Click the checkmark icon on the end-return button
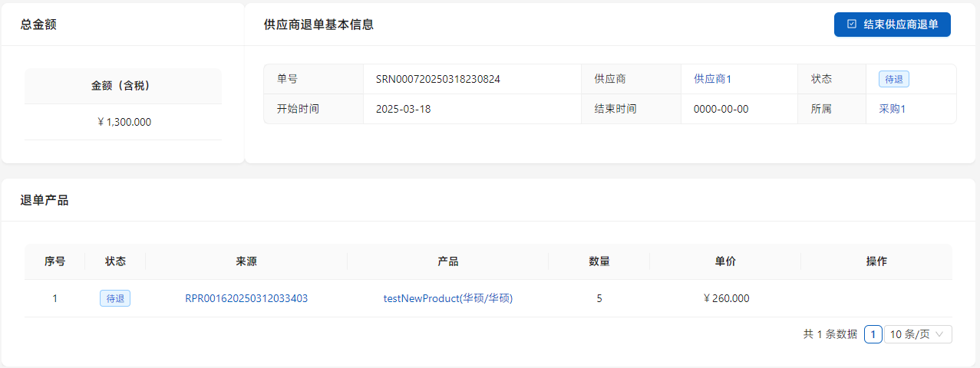 point(852,25)
